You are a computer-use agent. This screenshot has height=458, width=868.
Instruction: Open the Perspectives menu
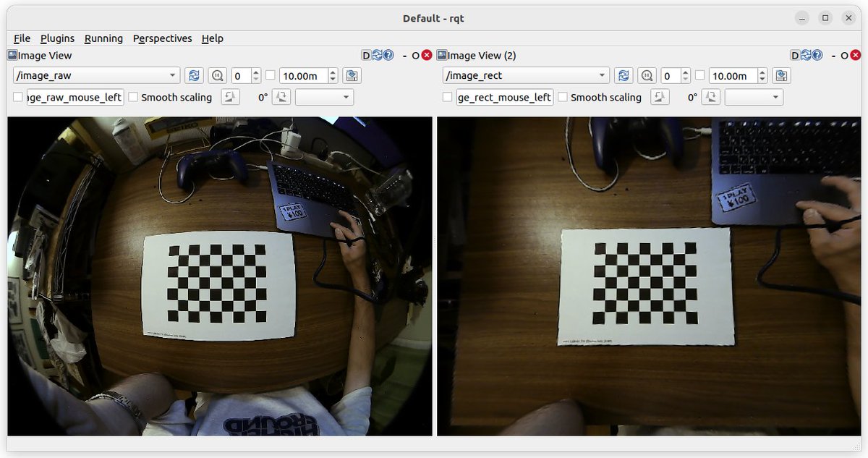[163, 38]
